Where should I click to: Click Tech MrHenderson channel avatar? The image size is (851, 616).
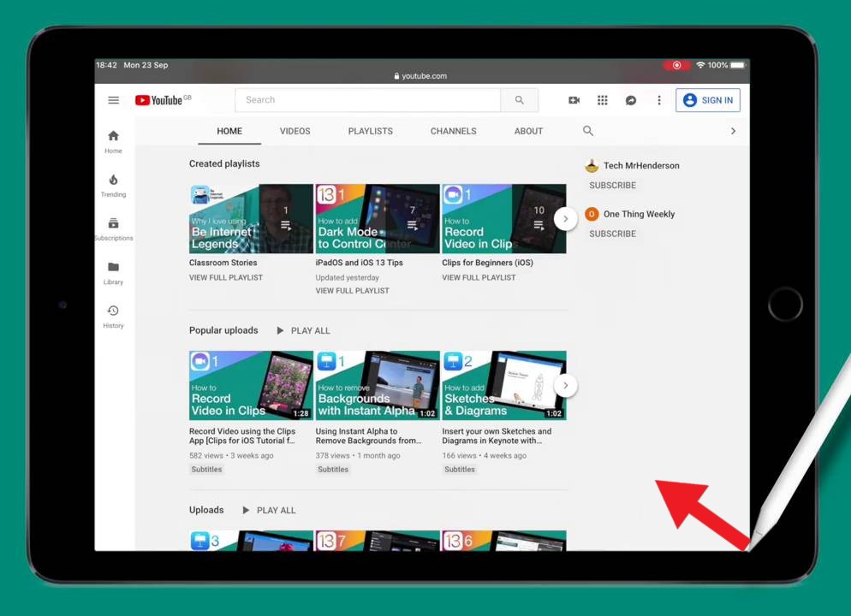point(592,165)
